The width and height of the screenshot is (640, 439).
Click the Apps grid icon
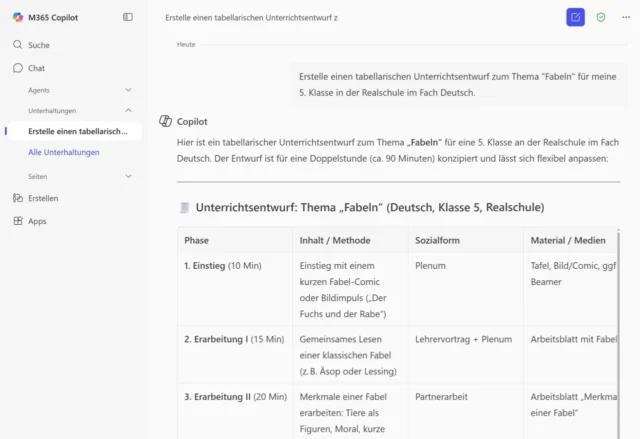(18, 221)
